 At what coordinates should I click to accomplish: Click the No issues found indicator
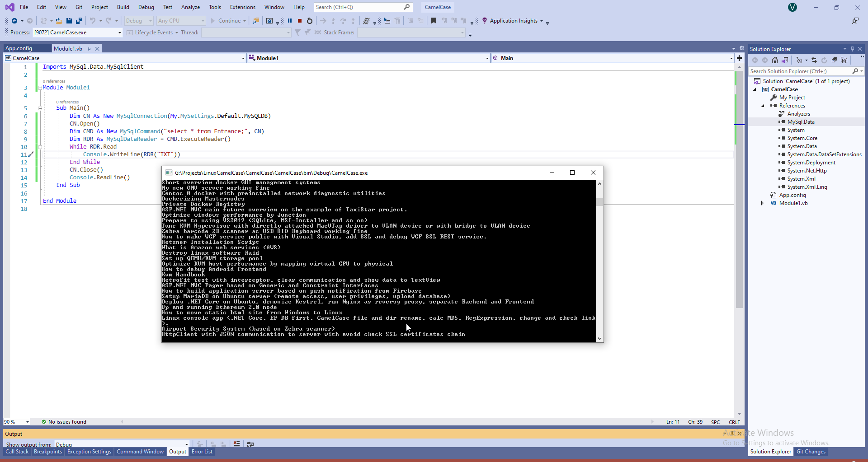tap(64, 422)
